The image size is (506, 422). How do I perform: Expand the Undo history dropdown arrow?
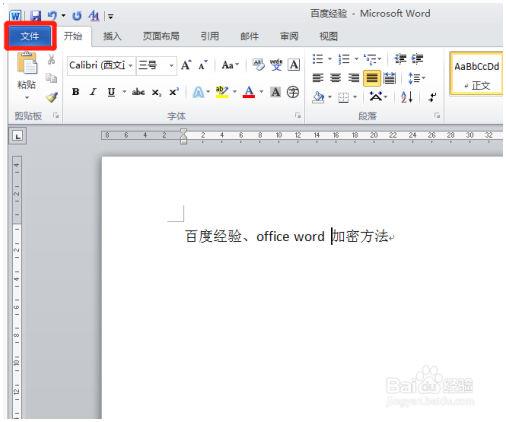pos(63,16)
